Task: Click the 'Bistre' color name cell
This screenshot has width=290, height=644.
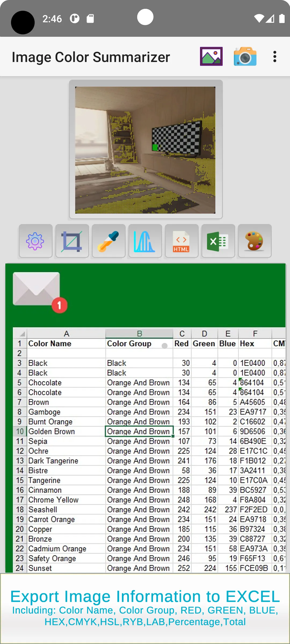Action: (x=66, y=470)
